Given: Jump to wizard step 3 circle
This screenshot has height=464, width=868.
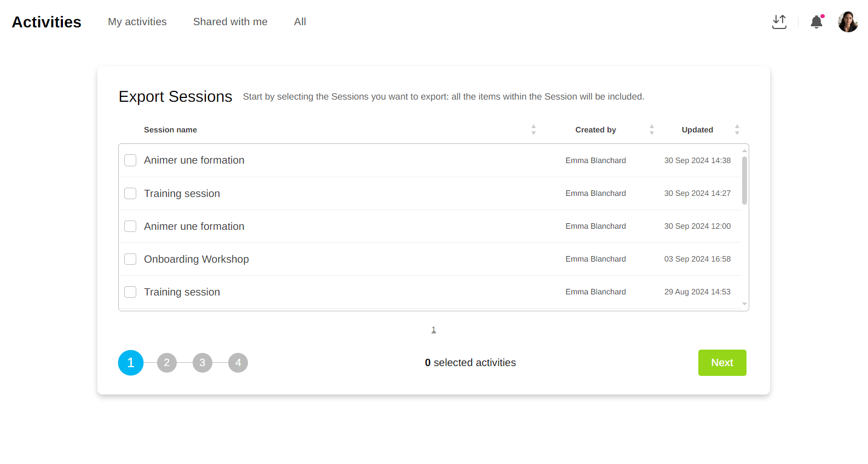Looking at the screenshot, I should click(x=202, y=363).
